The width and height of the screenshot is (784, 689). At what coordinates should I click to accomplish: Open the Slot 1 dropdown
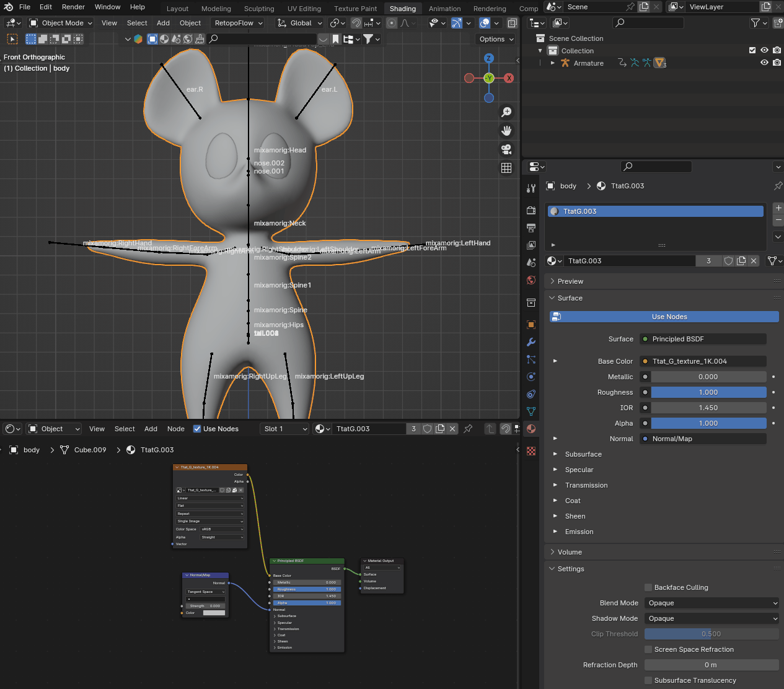coord(284,429)
